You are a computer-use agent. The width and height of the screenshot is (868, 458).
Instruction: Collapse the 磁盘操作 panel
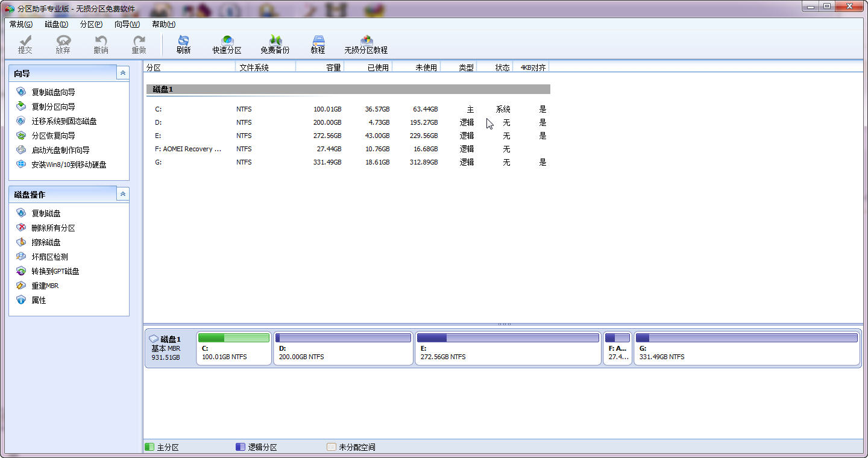coord(123,194)
